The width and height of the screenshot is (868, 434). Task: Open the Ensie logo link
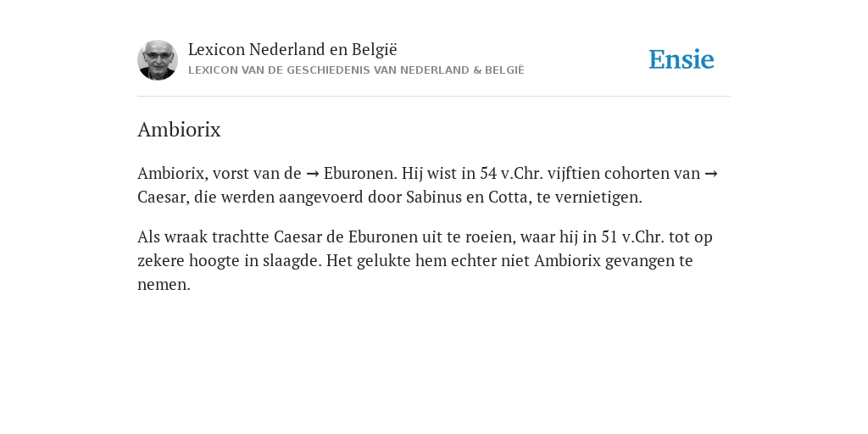(682, 59)
